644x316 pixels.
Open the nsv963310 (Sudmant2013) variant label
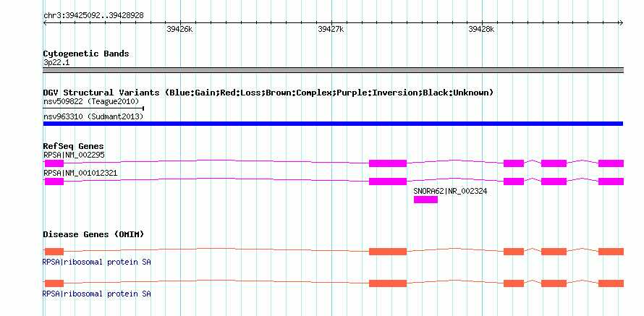pos(93,117)
